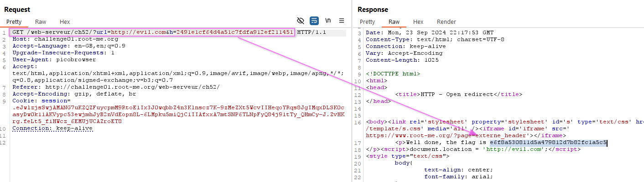
Task: Click the response Connection: keep-alive header
Action: click(x=406, y=46)
